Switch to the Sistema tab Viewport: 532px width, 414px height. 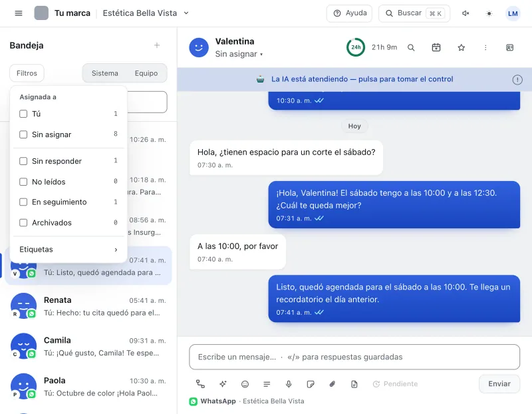coord(105,73)
